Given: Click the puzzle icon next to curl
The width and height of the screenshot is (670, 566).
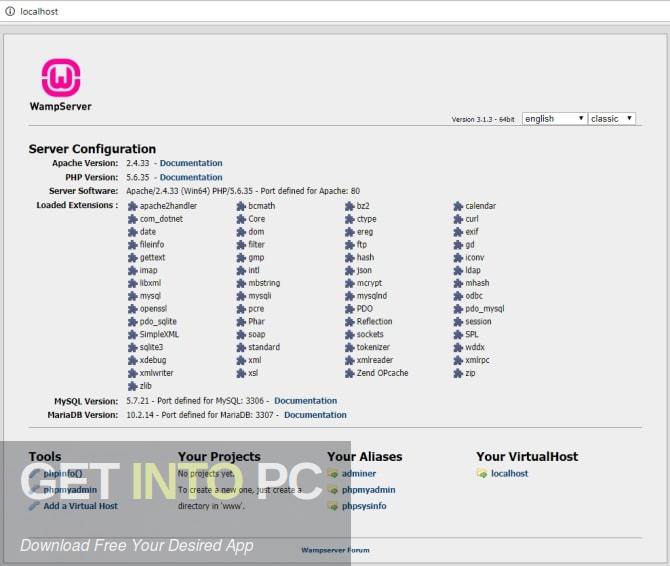Looking at the screenshot, I should pyautogui.click(x=458, y=219).
